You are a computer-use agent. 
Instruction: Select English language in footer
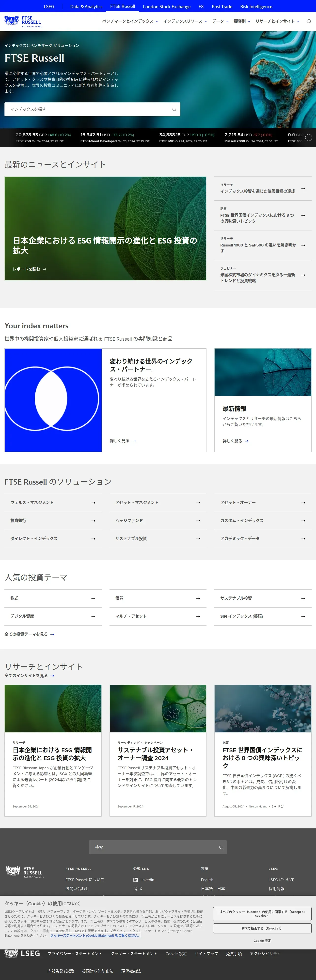pyautogui.click(x=207, y=880)
